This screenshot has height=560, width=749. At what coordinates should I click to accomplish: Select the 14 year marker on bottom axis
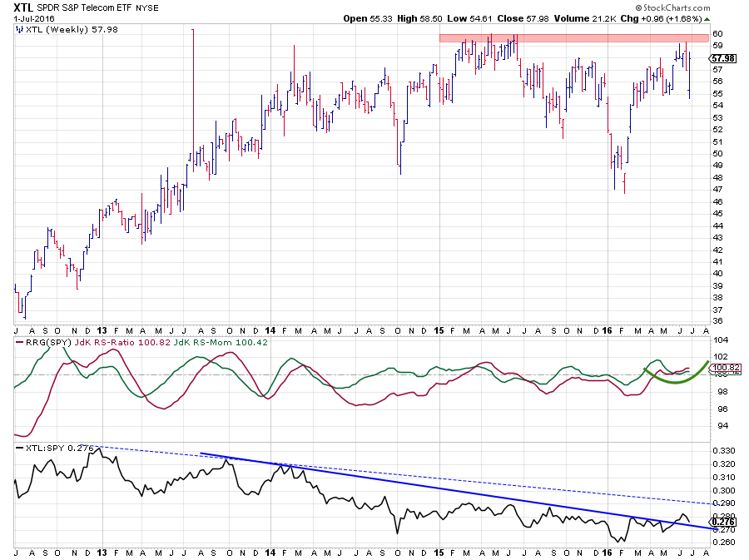[270, 553]
